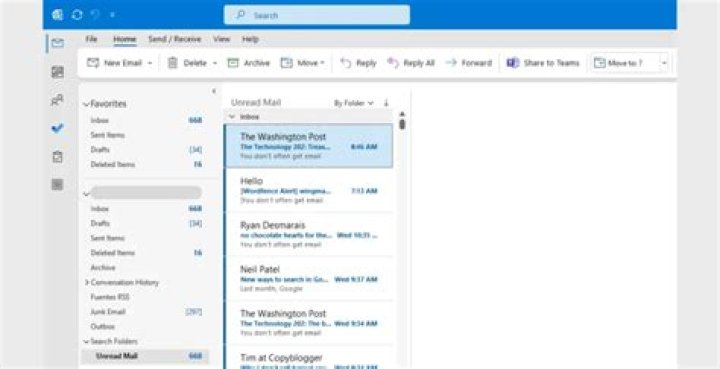Open the Neil Patel email
Image resolution: width=720 pixels, height=369 pixels.
coord(309,279)
